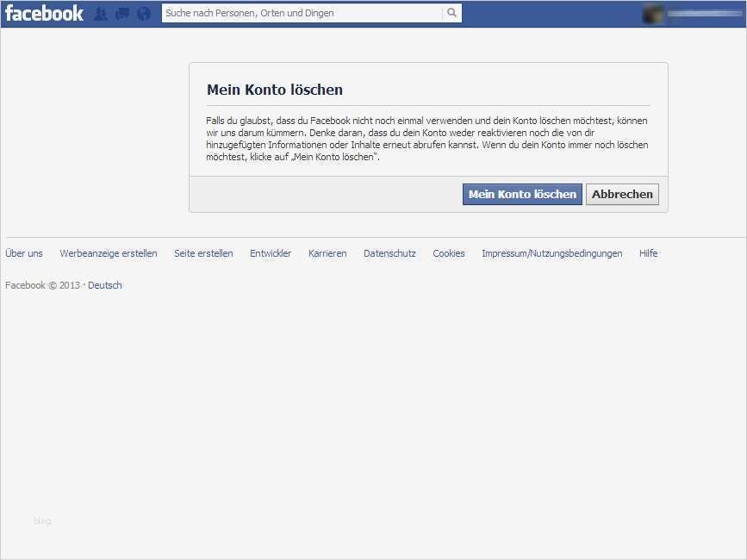Viewport: 747px width, 560px height.
Task: Open 'Impressum/Nutzungsbedingungen' link
Action: coord(551,253)
